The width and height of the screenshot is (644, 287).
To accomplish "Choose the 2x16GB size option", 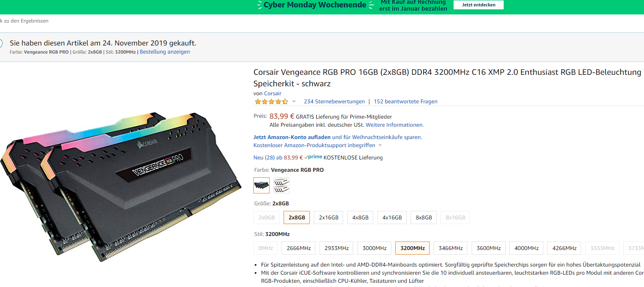I will [329, 217].
